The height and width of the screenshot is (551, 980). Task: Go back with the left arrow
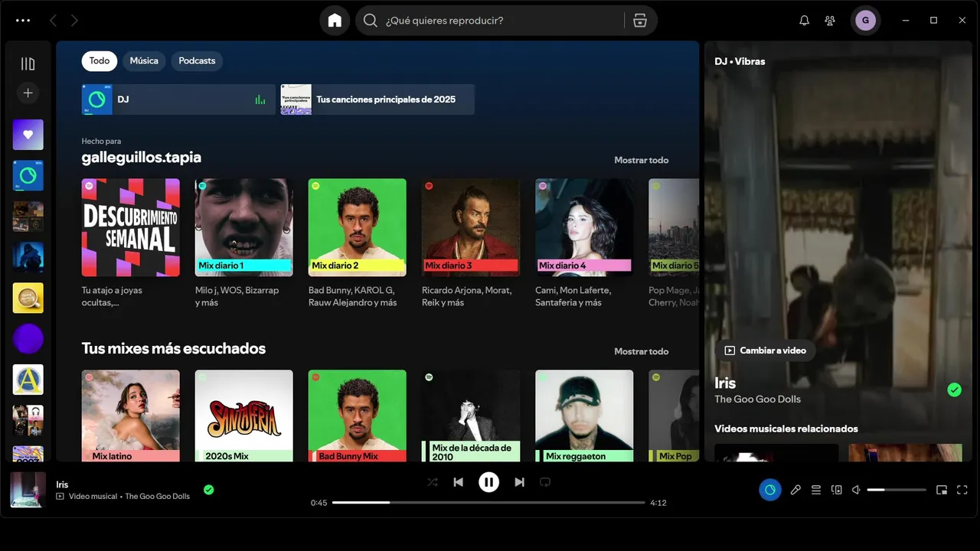(53, 21)
